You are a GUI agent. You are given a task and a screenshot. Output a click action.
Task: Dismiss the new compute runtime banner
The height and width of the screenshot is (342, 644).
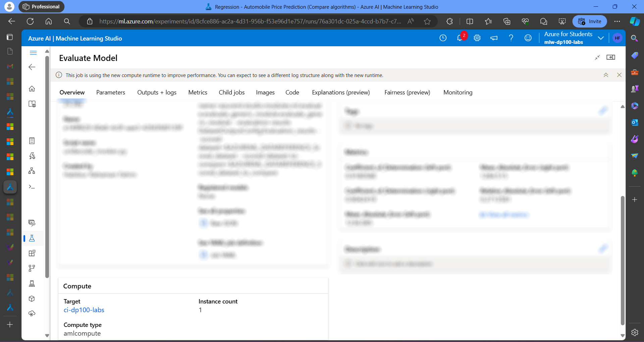pos(619,75)
